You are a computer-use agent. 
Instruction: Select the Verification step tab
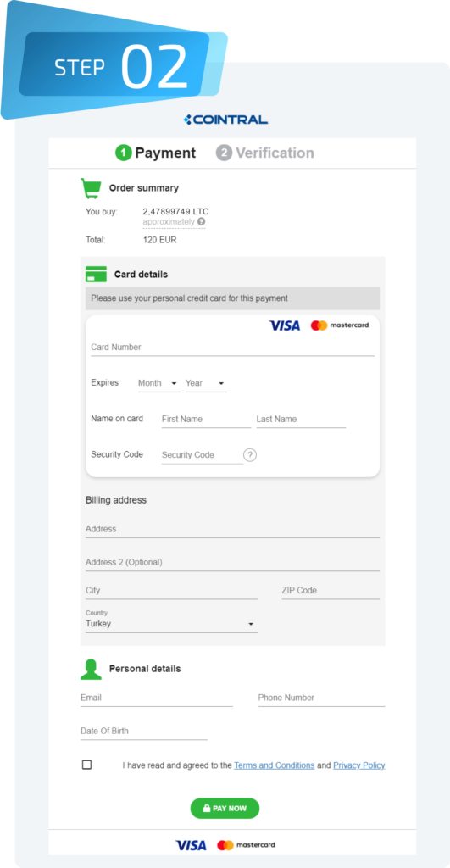(x=265, y=153)
